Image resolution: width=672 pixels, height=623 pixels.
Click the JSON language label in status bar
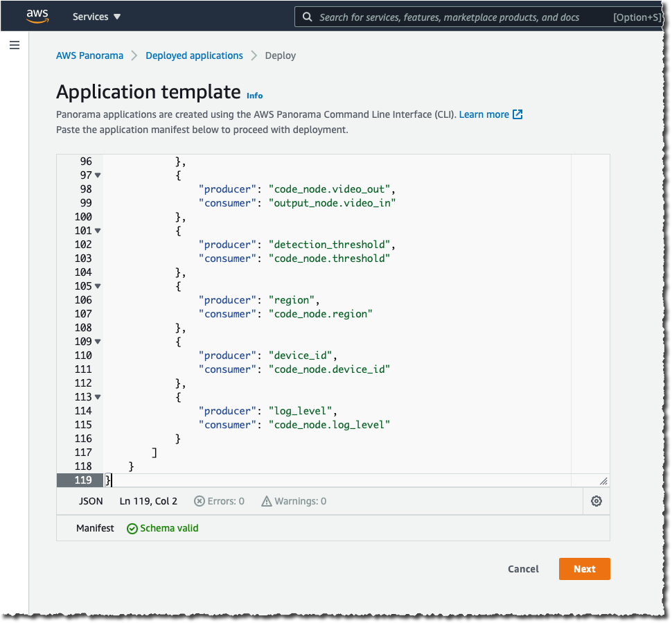pos(91,501)
